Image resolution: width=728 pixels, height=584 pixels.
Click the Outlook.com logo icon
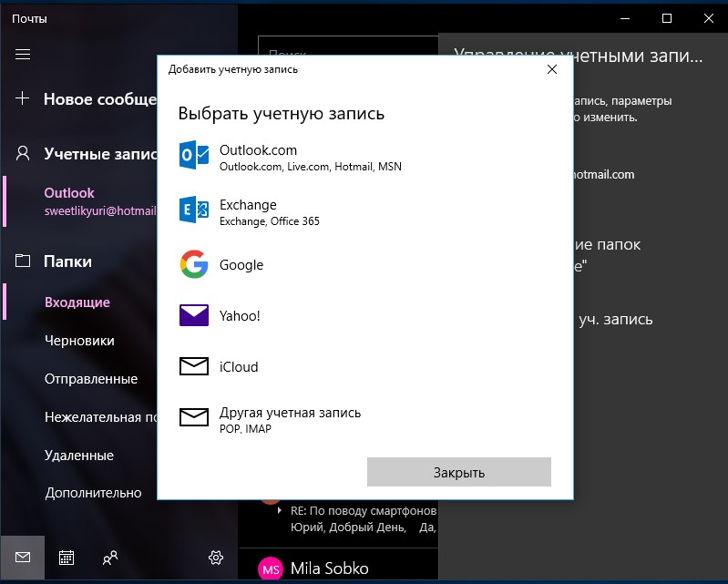tap(193, 155)
